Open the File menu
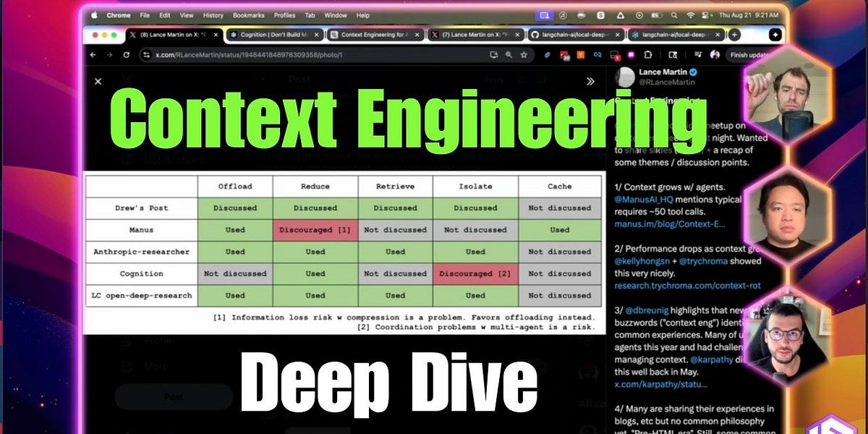 pyautogui.click(x=145, y=14)
